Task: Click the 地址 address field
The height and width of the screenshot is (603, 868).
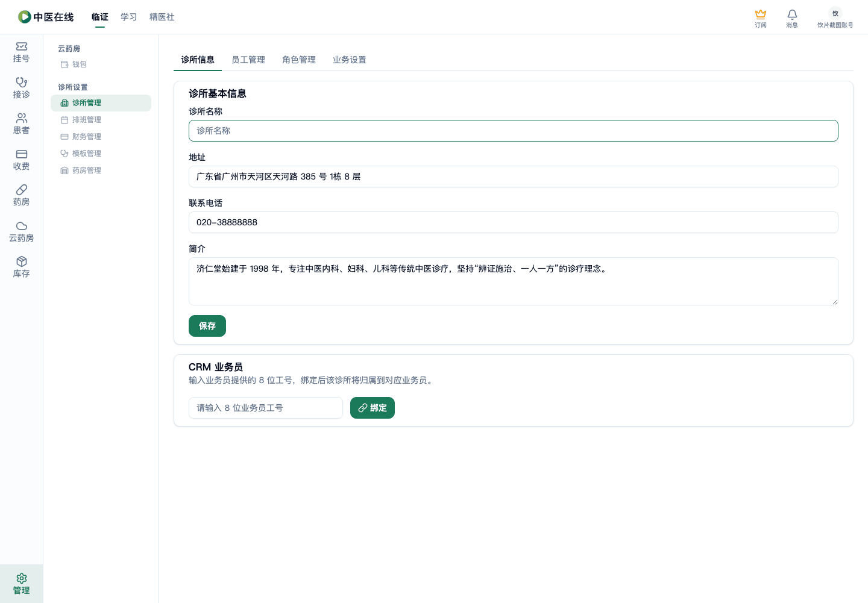Action: tap(514, 177)
